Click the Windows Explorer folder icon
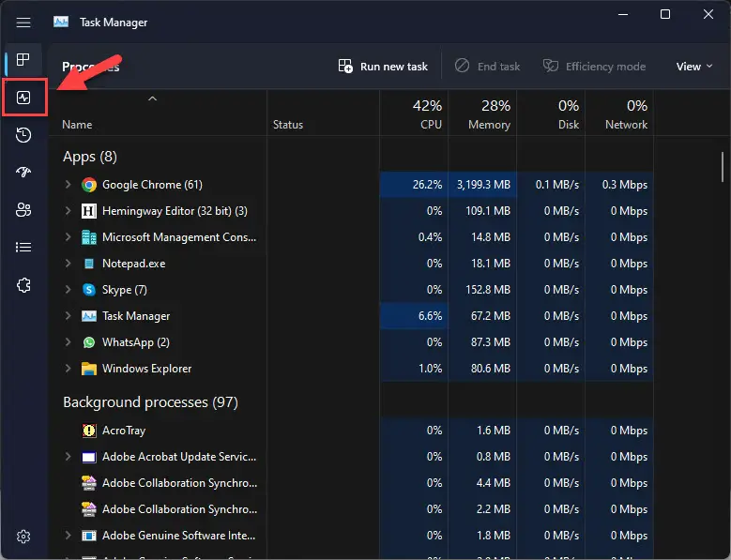731x560 pixels. 88,369
